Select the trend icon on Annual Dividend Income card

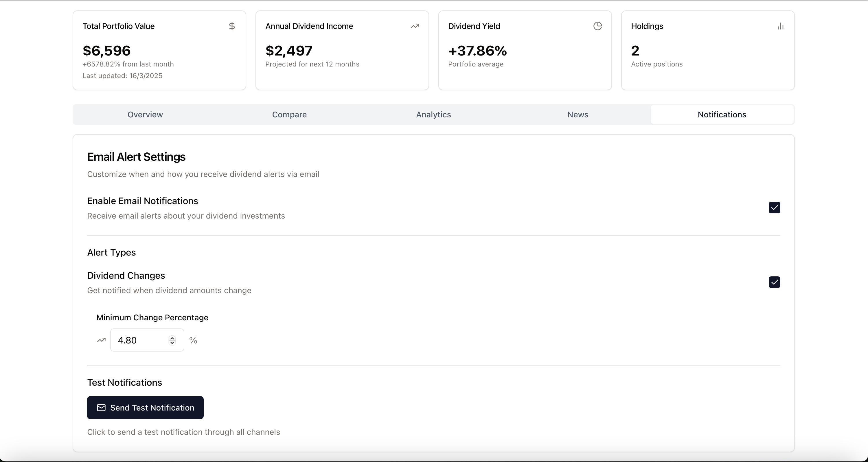tap(415, 26)
